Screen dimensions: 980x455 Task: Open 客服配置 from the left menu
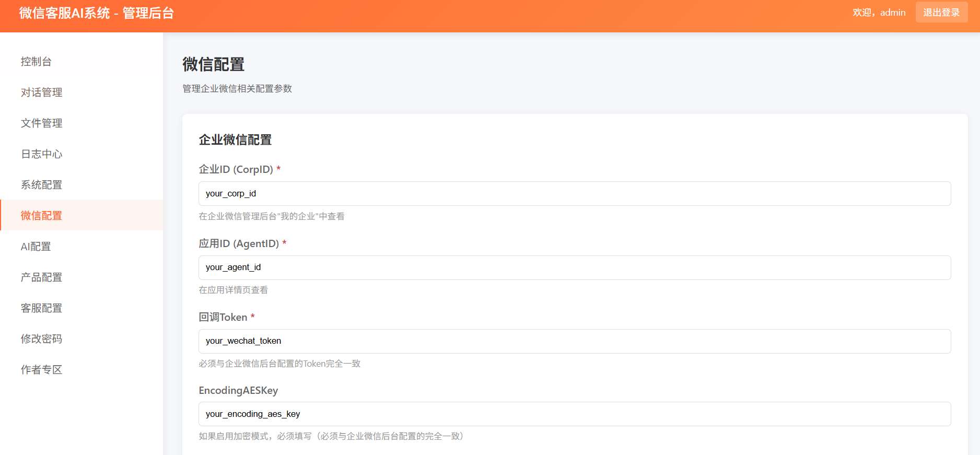tap(41, 308)
